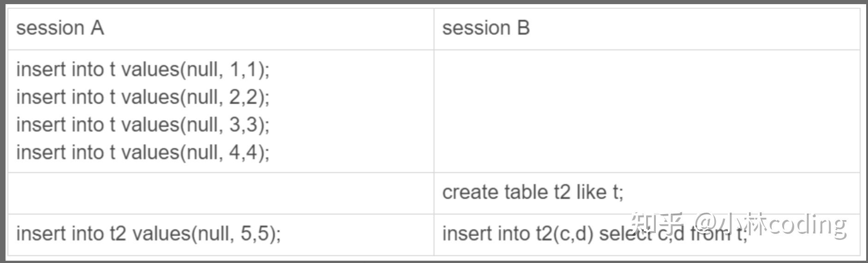
Task: Click the "session B" column header
Action: click(x=486, y=28)
